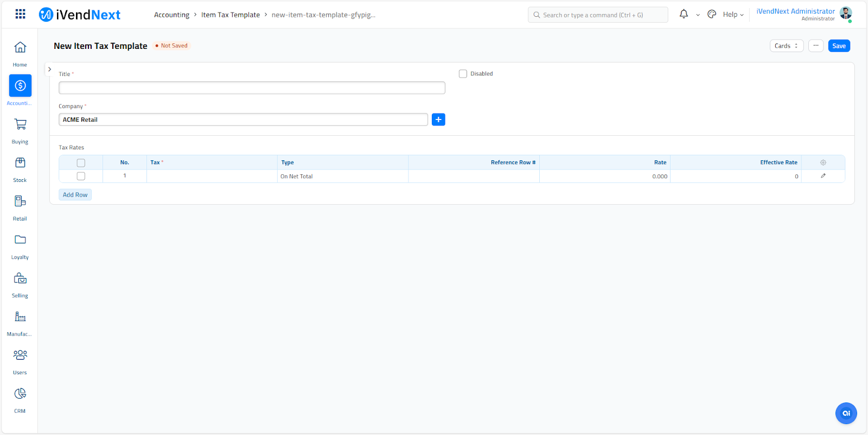The width and height of the screenshot is (868, 435).
Task: Open the CRM module icon
Action: [x=20, y=394]
